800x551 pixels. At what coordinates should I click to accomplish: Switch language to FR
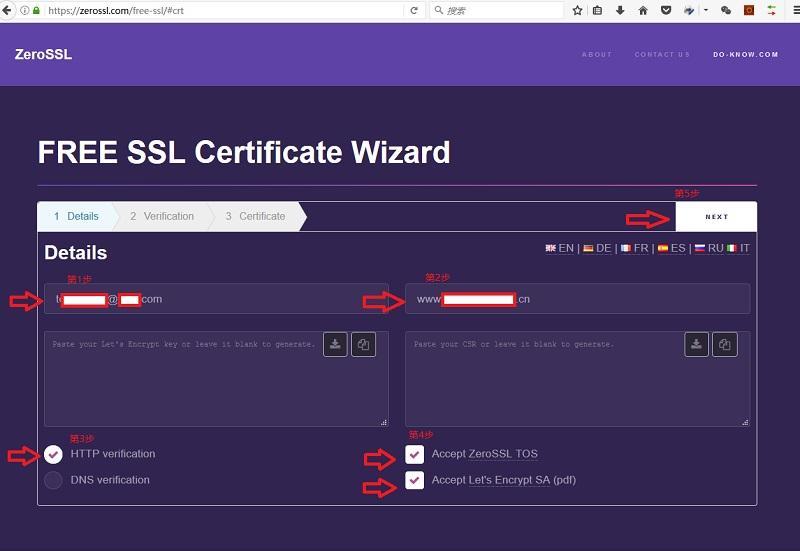pos(635,248)
